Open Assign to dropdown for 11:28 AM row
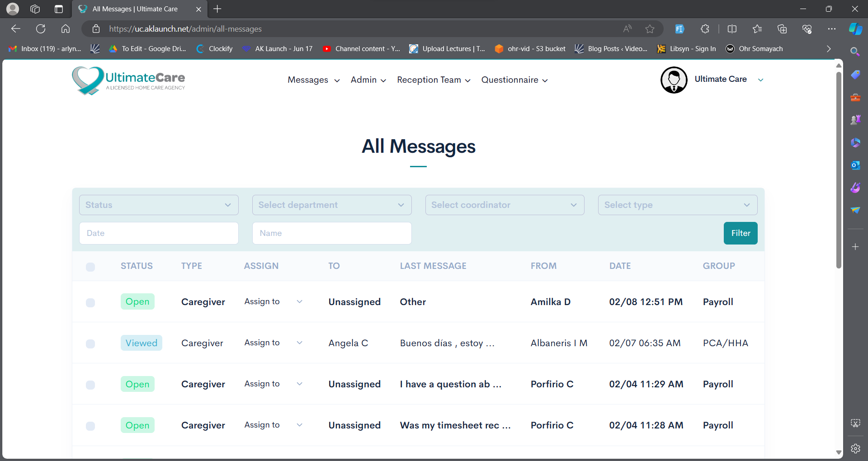868x461 pixels. tap(274, 425)
